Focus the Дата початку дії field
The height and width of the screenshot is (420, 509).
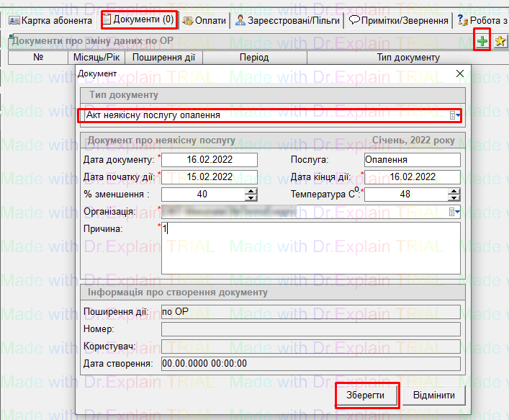(209, 177)
